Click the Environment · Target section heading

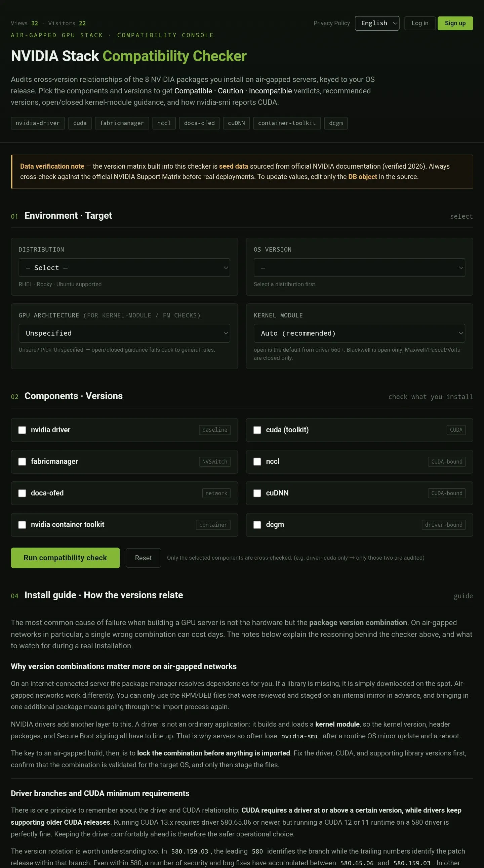tap(68, 216)
